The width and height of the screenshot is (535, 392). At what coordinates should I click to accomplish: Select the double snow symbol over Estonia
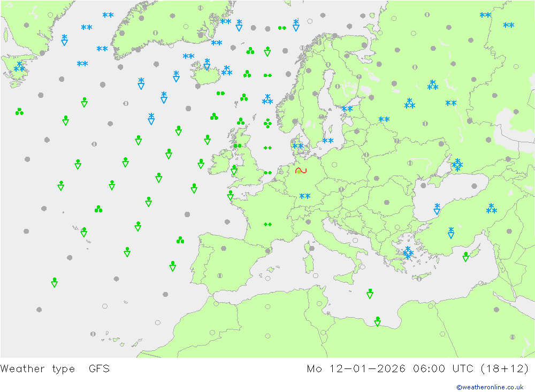click(347, 109)
